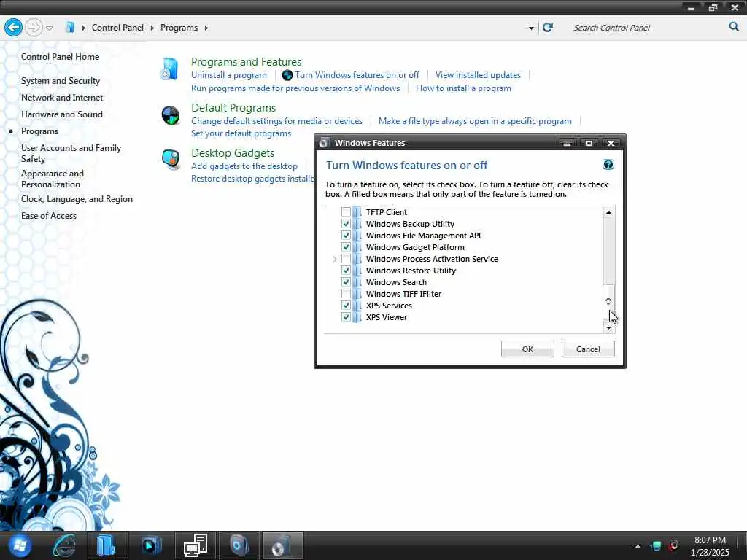The height and width of the screenshot is (560, 747).
Task: Click the network tray icon
Action: coord(656,545)
